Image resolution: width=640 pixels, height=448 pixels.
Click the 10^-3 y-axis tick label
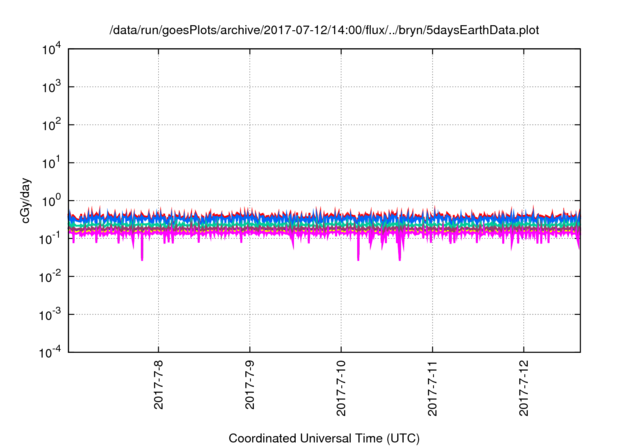click(50, 315)
